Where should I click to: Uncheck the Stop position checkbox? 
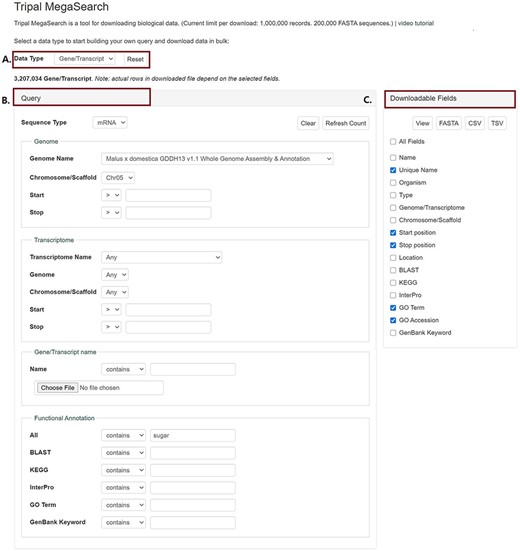(393, 245)
